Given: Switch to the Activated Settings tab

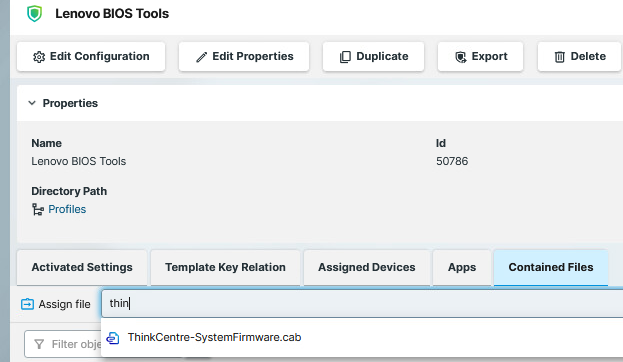Looking at the screenshot, I should click(x=82, y=267).
